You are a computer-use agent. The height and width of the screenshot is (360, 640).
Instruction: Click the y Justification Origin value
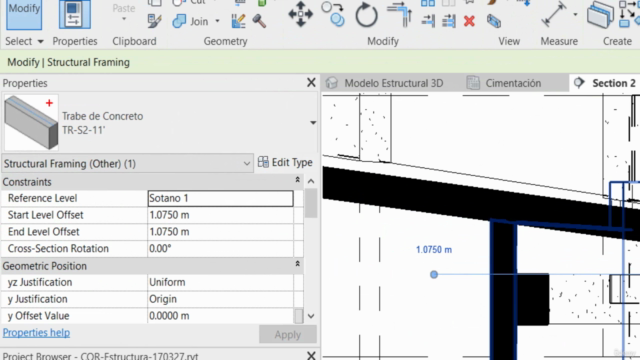point(220,299)
